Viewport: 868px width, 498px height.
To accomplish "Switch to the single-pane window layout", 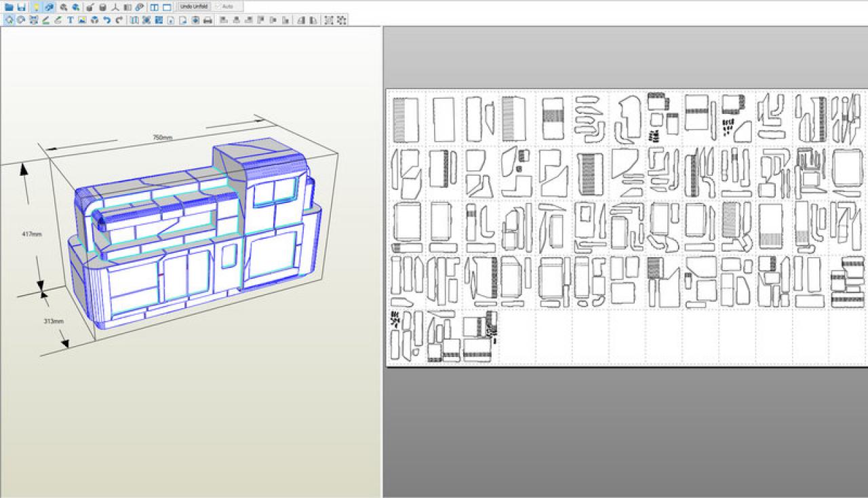I will coord(167,7).
